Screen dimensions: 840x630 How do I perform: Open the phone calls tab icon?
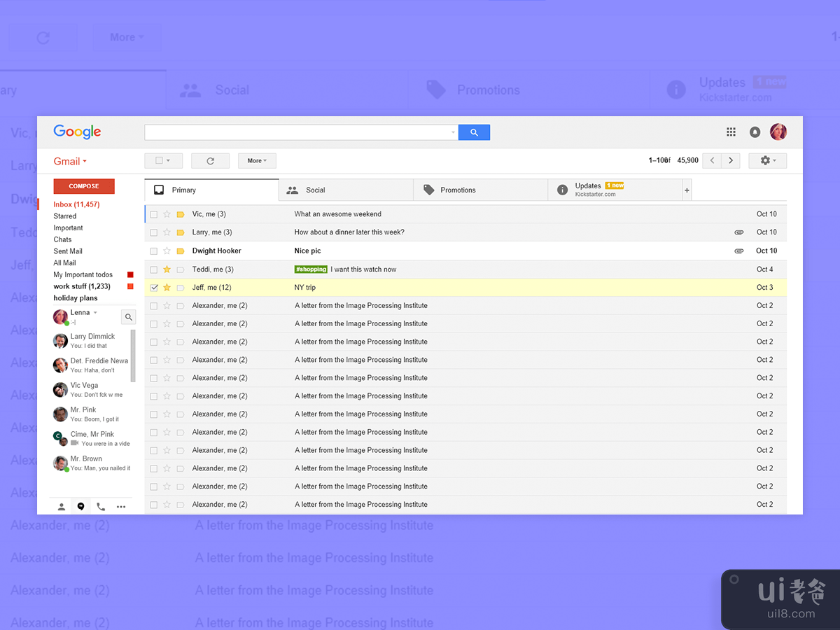coord(101,507)
